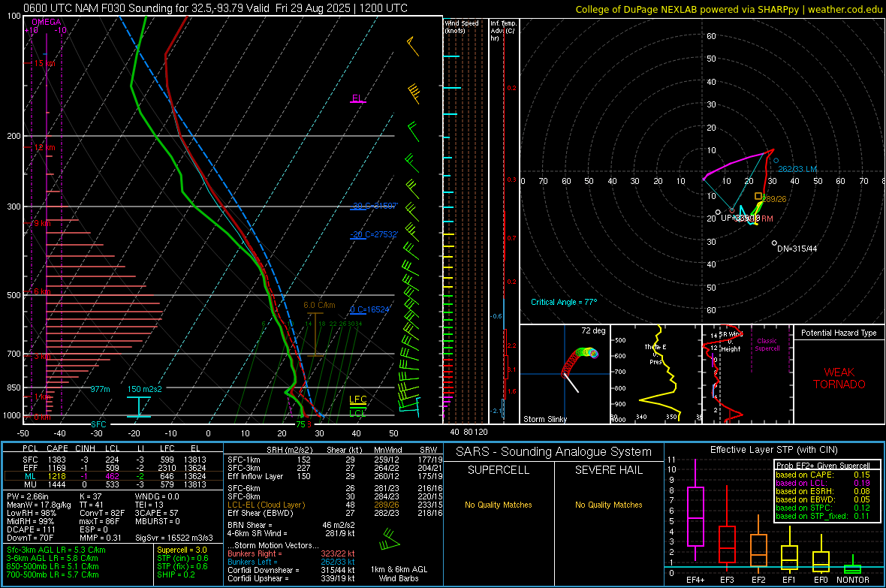Click the Storm Slinky panel label

coord(544,419)
